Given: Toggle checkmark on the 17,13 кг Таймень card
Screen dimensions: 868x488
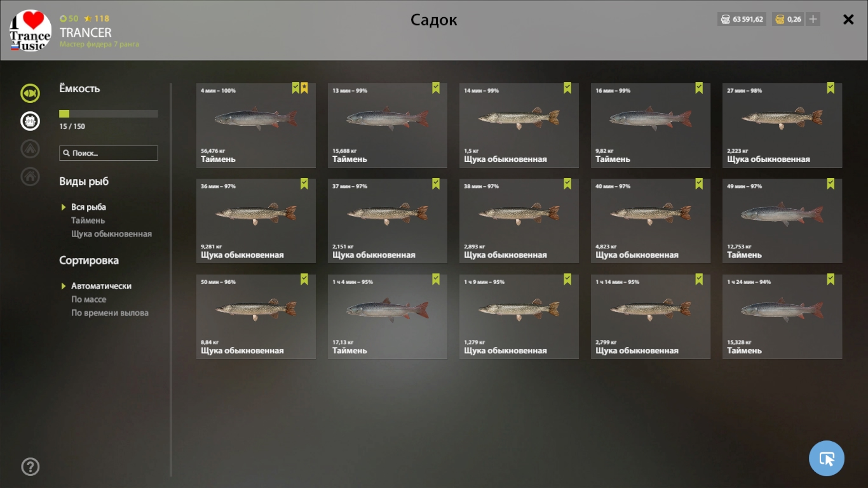Looking at the screenshot, I should pyautogui.click(x=436, y=279).
